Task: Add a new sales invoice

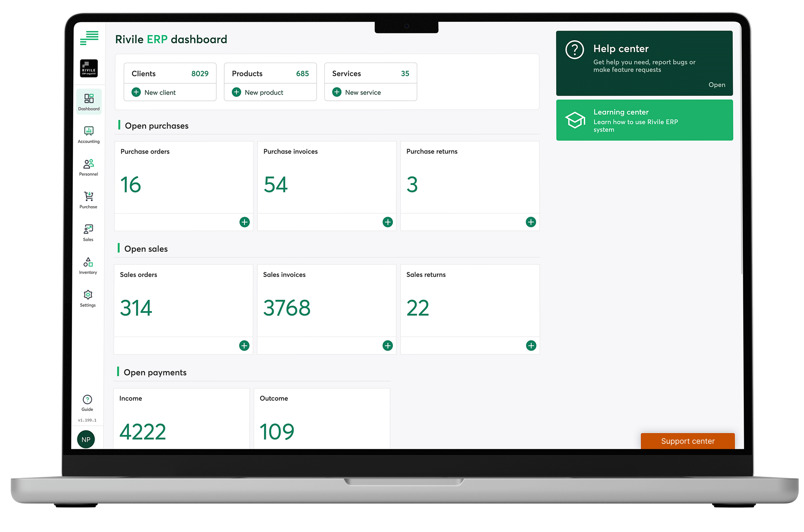Action: pyautogui.click(x=388, y=345)
